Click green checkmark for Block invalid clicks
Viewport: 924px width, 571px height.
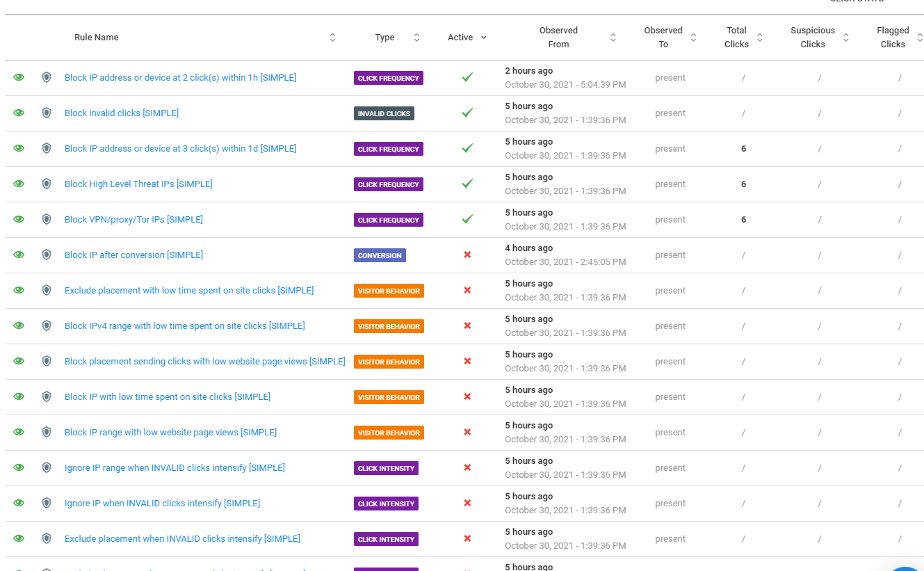467,113
